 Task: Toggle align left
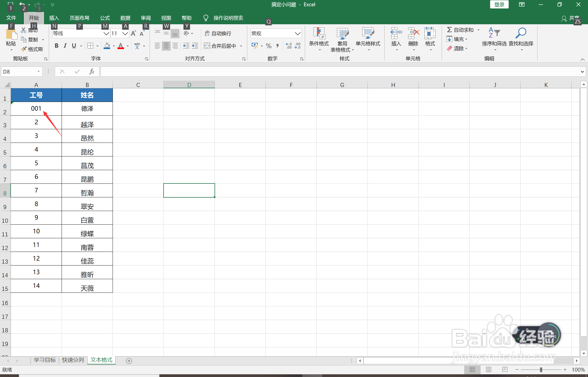click(x=157, y=46)
